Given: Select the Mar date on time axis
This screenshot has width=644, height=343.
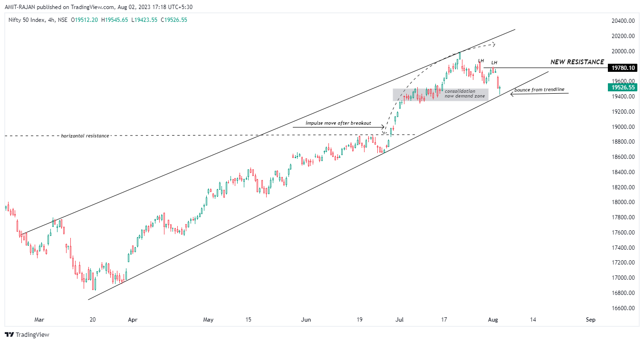Looking at the screenshot, I should click(39, 320).
